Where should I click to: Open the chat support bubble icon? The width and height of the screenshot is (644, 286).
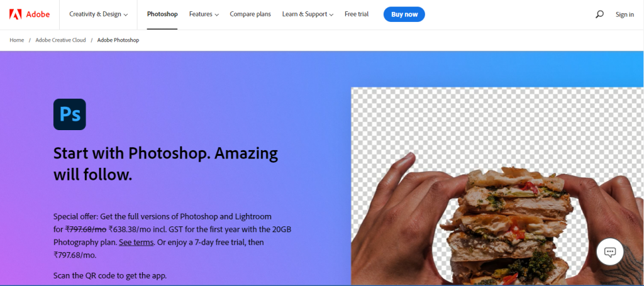(610, 252)
